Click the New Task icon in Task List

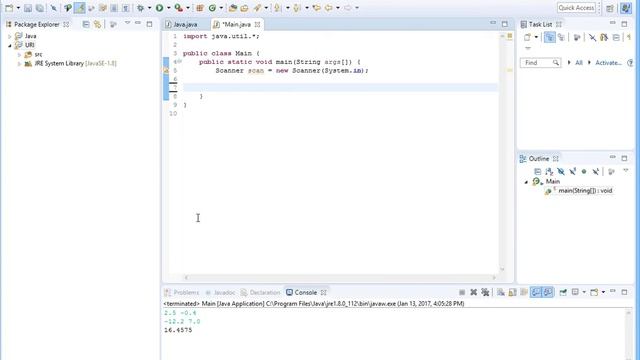pos(527,38)
